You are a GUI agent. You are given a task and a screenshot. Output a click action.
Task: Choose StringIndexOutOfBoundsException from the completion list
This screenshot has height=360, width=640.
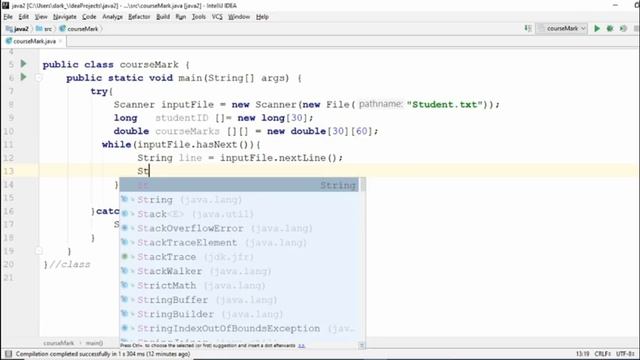coord(239,328)
